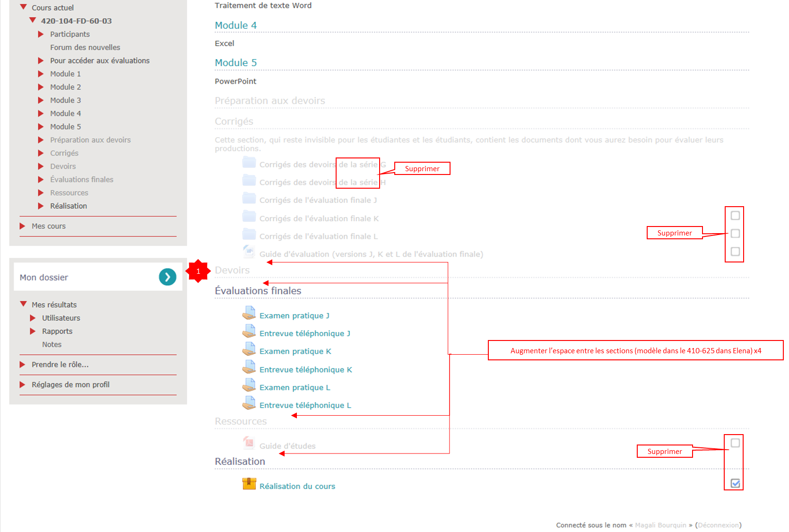This screenshot has width=789, height=532.
Task: Click the red numbered marker 1
Action: pos(198,271)
